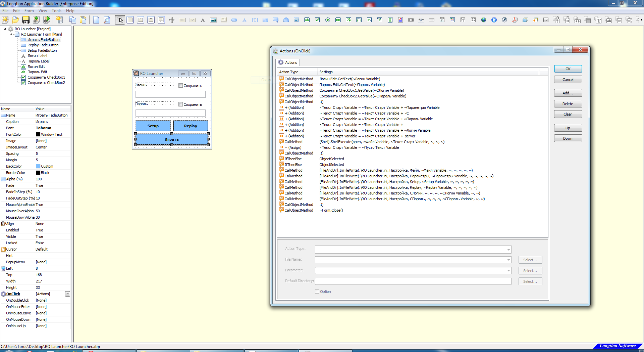Image resolution: width=644 pixels, height=352 pixels.
Task: Select the green 'ab' Edit component tool
Action: (x=307, y=20)
